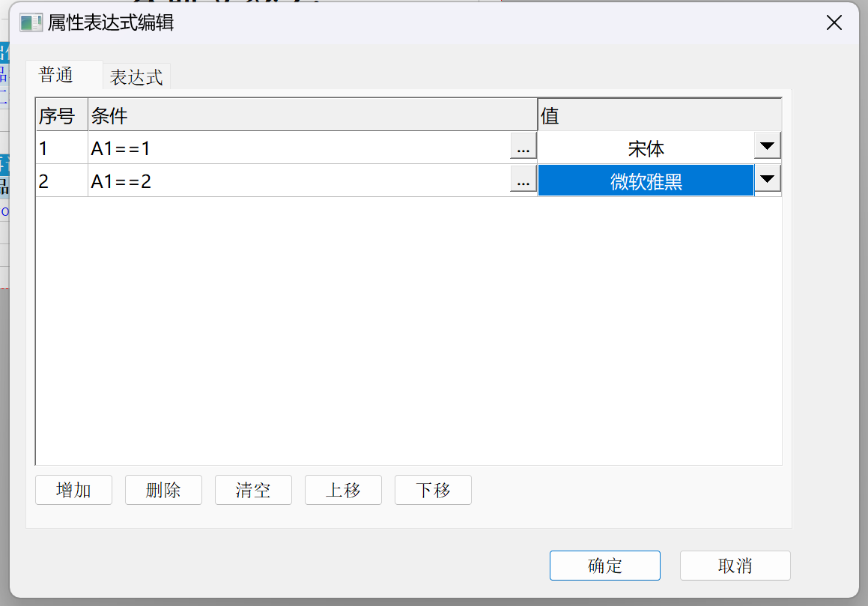Expand the 微软雅黑 value dropdown arrow
Image resolution: width=868 pixels, height=606 pixels.
pyautogui.click(x=768, y=180)
